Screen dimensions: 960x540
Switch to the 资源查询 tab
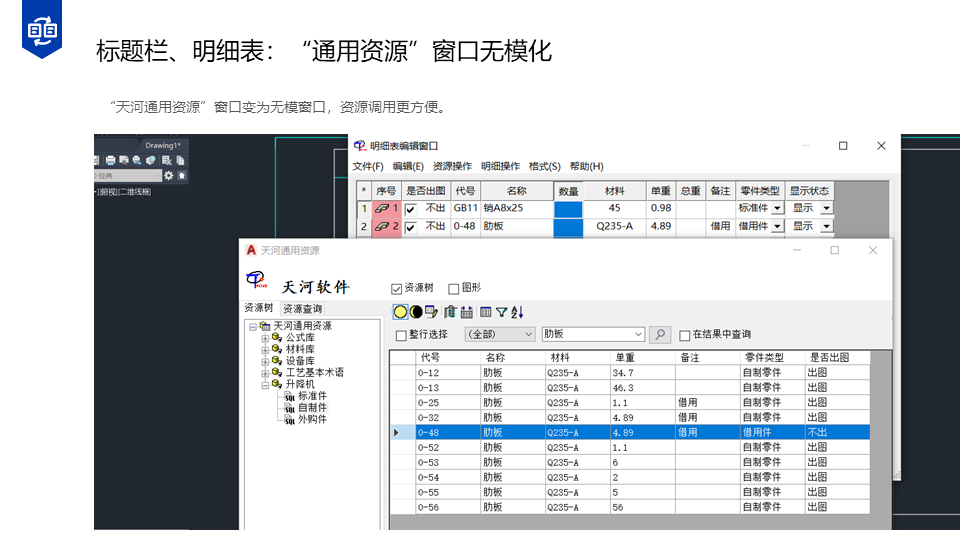tap(302, 309)
